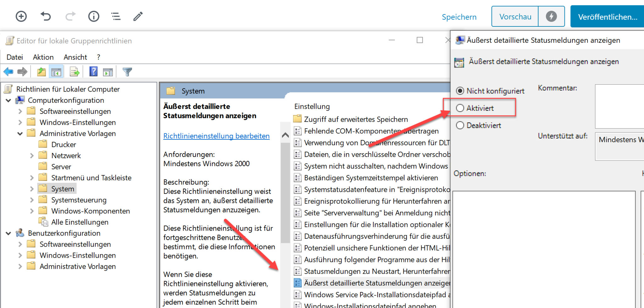Image resolution: width=644 pixels, height=308 pixels.
Task: Select the pencil editing mode icon
Action: click(137, 16)
